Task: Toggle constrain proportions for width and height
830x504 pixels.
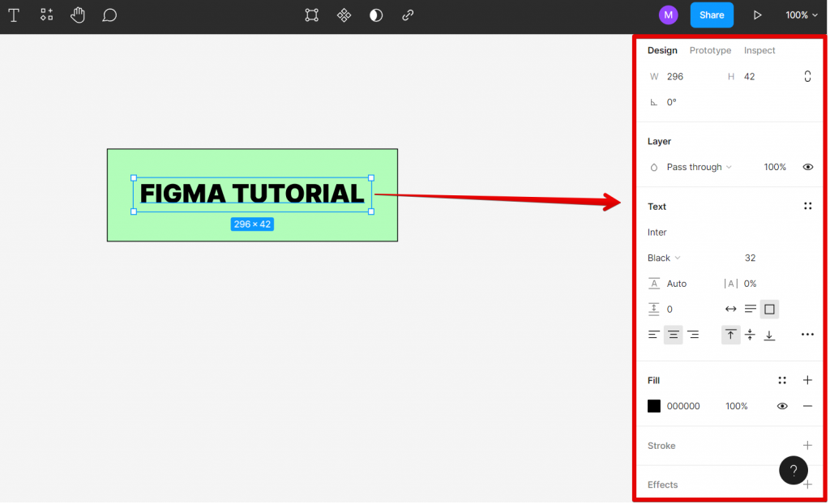Action: click(x=807, y=75)
